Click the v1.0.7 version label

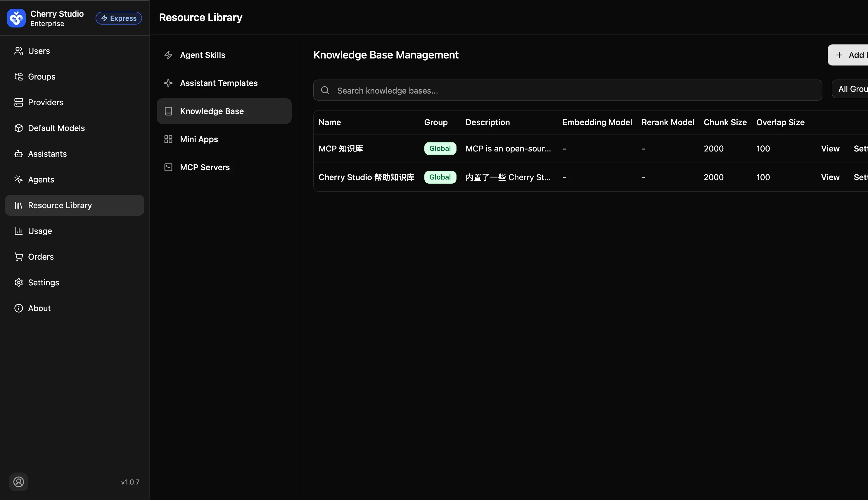(130, 482)
